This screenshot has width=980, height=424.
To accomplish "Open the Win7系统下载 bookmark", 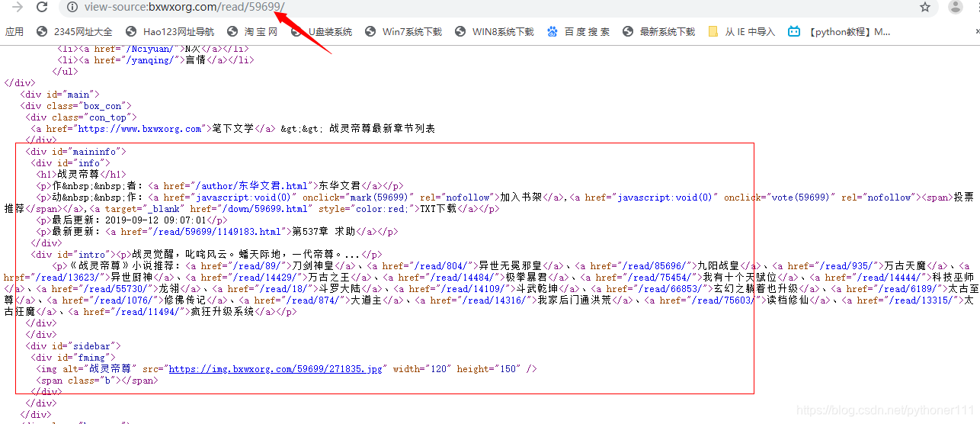I will (x=403, y=32).
